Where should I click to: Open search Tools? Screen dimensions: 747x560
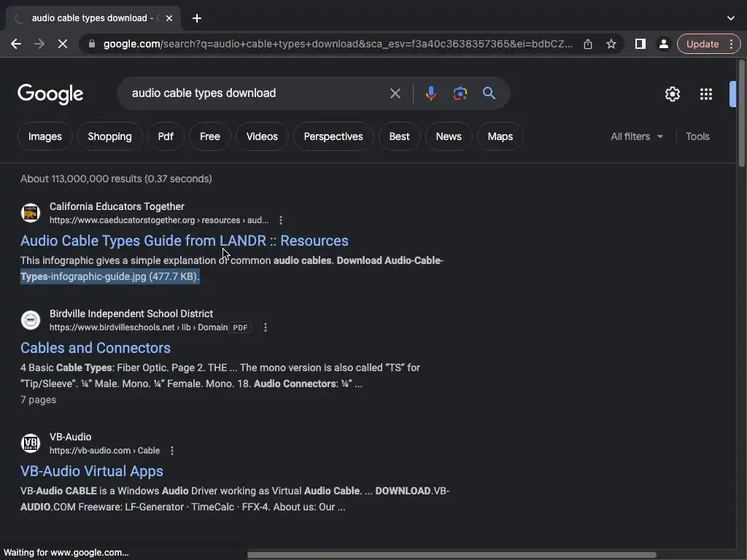point(697,136)
